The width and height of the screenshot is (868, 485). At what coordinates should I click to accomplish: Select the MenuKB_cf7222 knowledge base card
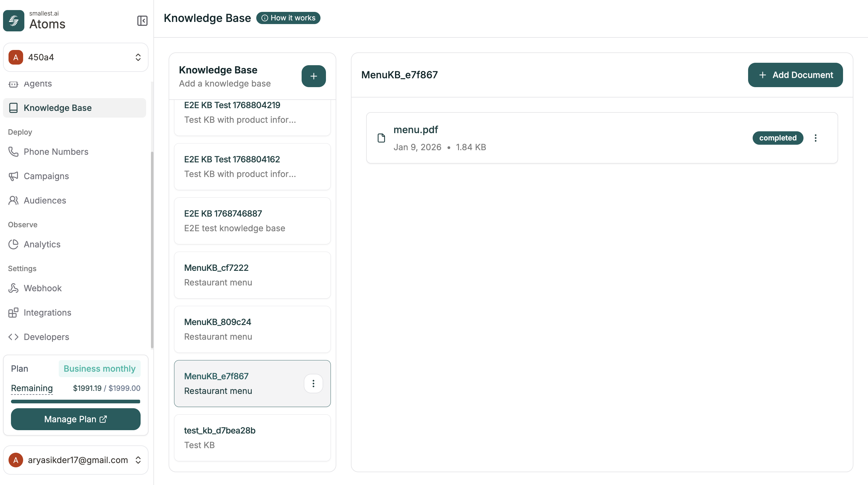coord(252,275)
